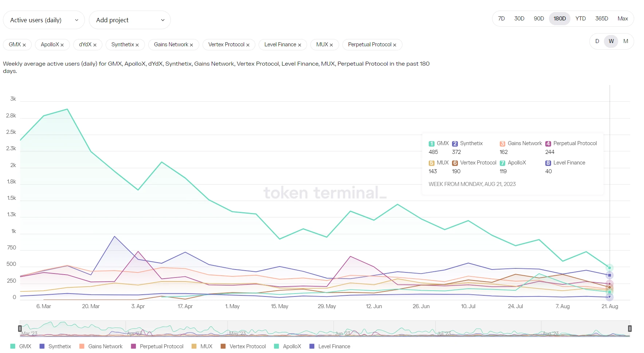Remove the Gains Network project chip
Viewport: 644px width, 353px height.
(192, 45)
